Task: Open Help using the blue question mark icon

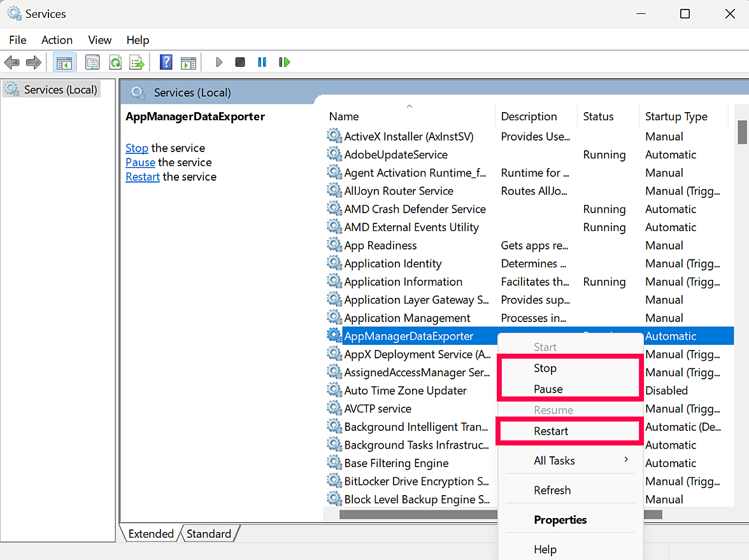Action: tap(166, 62)
